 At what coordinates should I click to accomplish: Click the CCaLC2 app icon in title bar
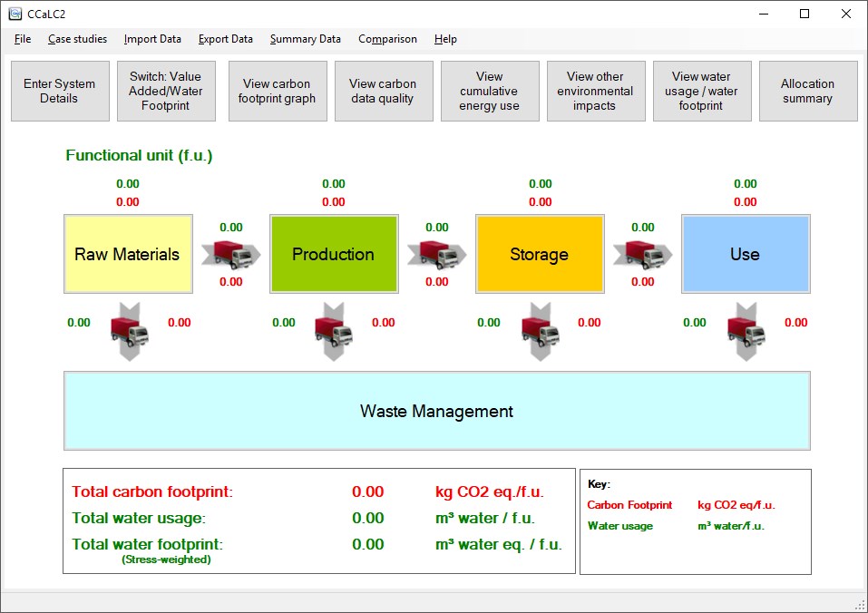pyautogui.click(x=15, y=14)
